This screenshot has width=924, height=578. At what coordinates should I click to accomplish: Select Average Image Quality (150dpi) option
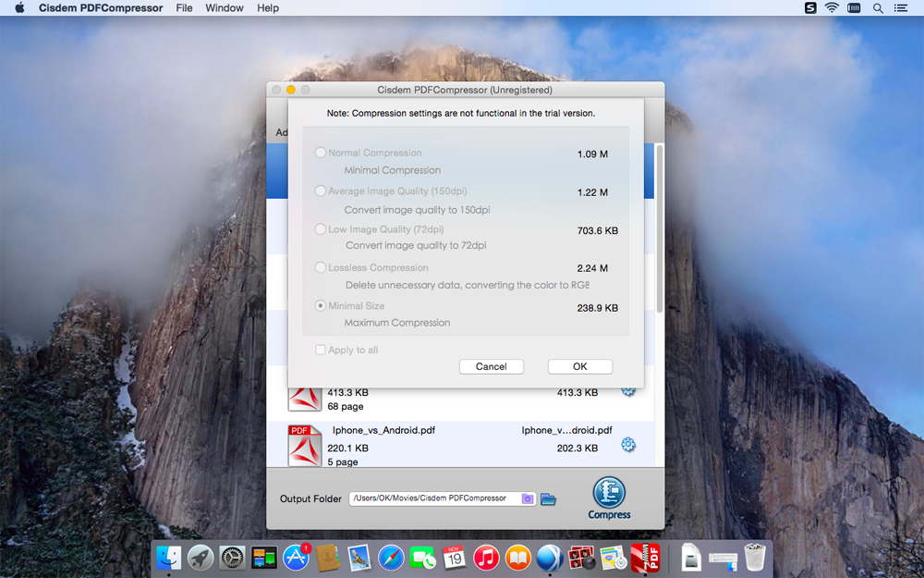[x=320, y=191]
